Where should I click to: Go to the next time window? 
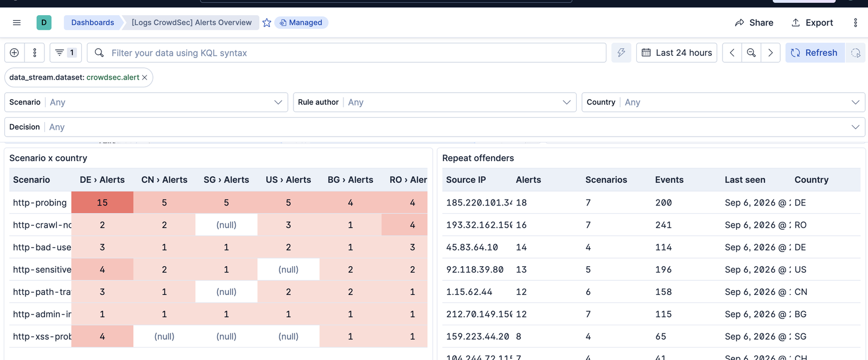coord(770,53)
